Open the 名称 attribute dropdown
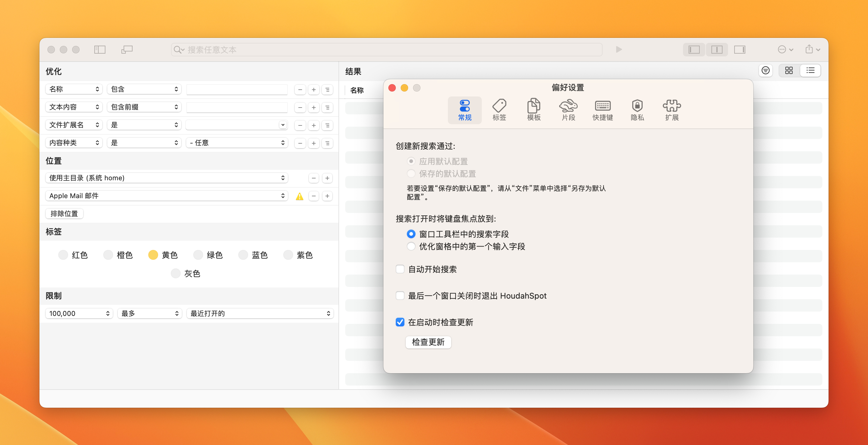Screen dimensions: 868x445 74,89
